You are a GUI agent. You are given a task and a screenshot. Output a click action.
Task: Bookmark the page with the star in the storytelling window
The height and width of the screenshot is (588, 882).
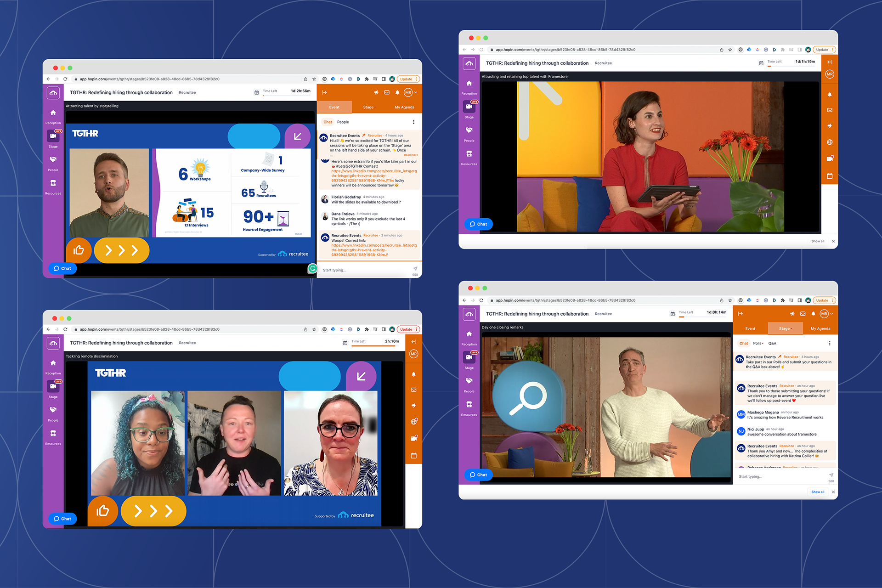[x=314, y=79]
